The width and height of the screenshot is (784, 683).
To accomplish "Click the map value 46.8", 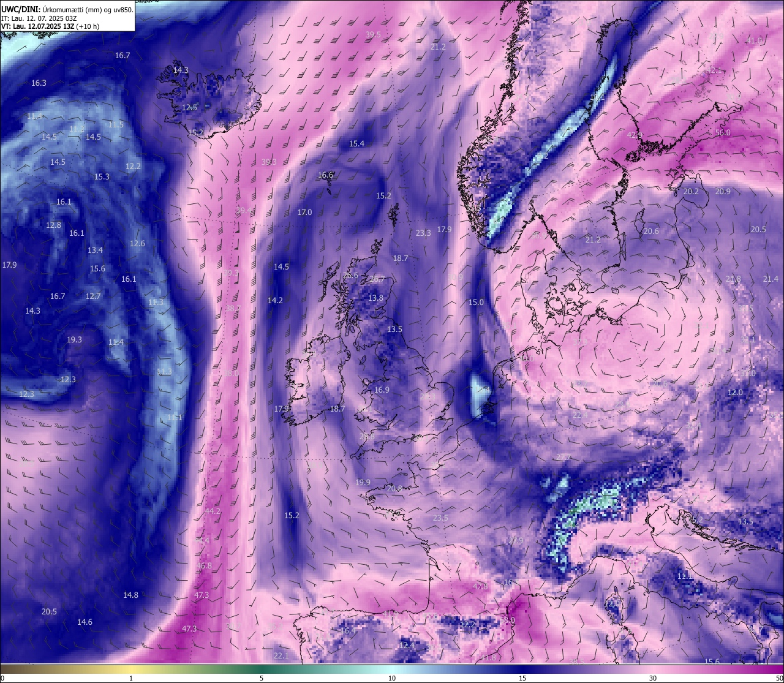I will [x=204, y=565].
